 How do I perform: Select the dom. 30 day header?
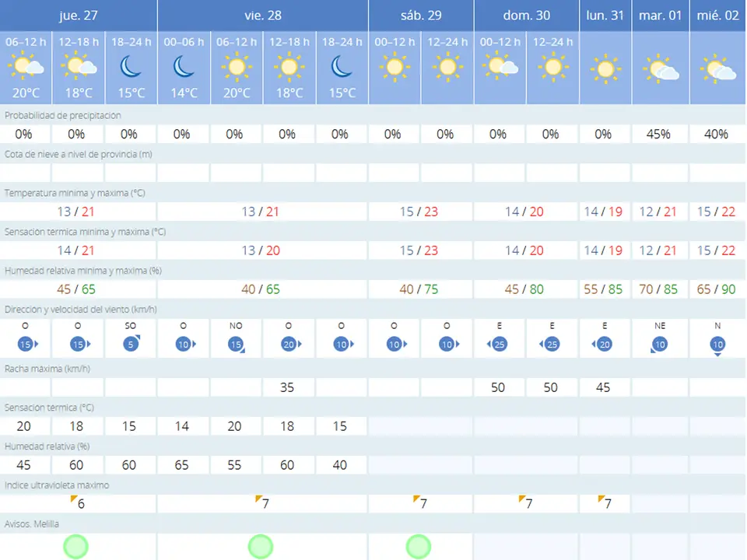(527, 16)
